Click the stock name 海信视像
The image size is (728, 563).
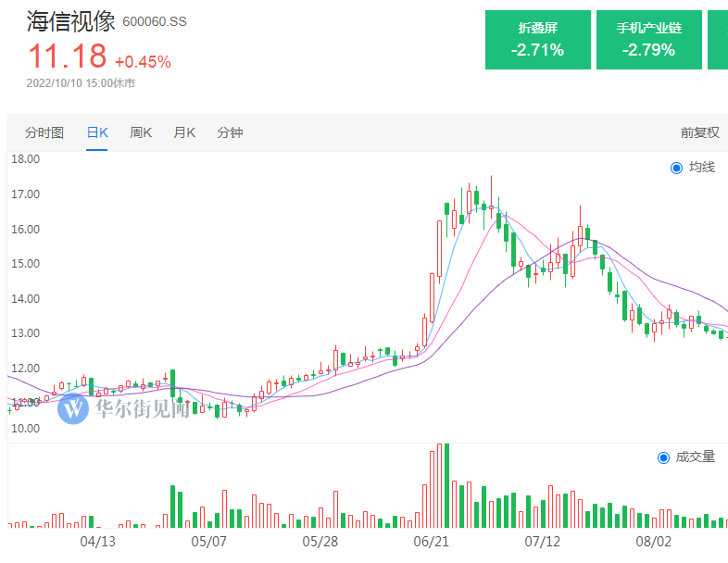pyautogui.click(x=70, y=21)
